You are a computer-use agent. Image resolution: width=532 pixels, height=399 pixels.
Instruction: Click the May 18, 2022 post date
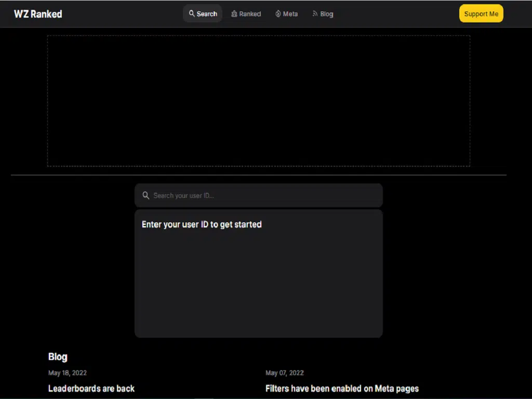(68, 373)
